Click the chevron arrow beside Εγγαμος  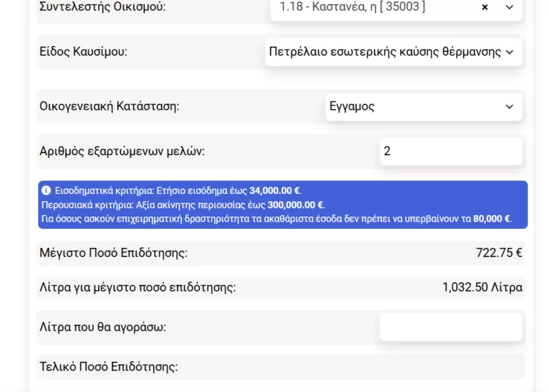pyautogui.click(x=509, y=107)
